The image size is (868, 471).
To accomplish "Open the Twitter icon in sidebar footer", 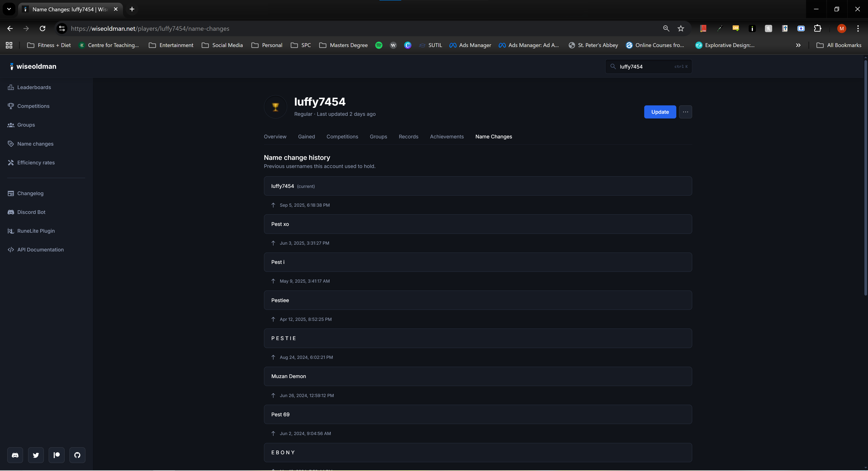I will 36,455.
